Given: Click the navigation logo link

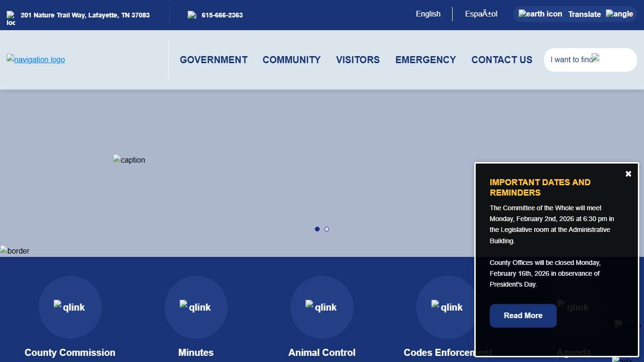Looking at the screenshot, I should click(36, 59).
